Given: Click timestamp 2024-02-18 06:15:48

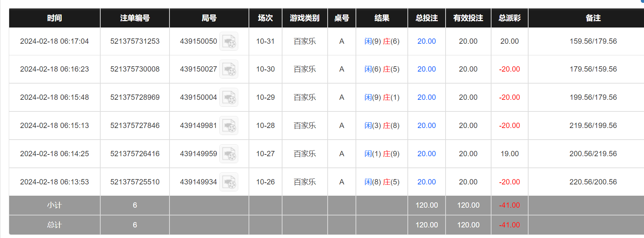Looking at the screenshot, I should tap(54, 97).
